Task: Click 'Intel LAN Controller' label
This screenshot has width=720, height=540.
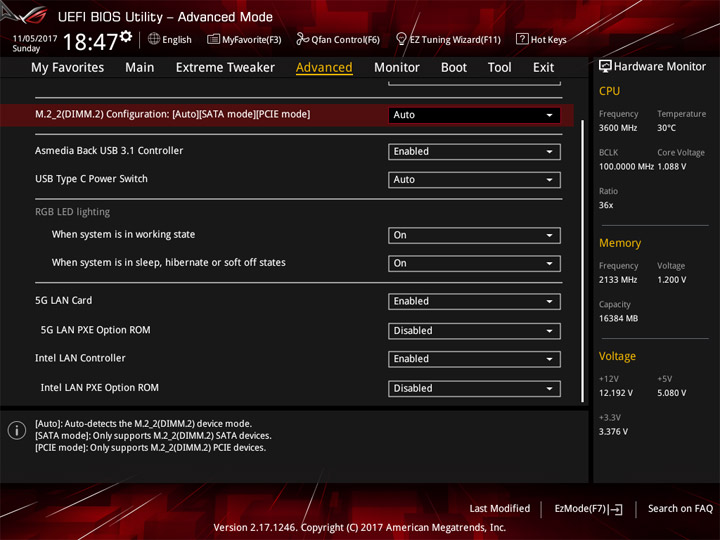Action: [x=80, y=358]
